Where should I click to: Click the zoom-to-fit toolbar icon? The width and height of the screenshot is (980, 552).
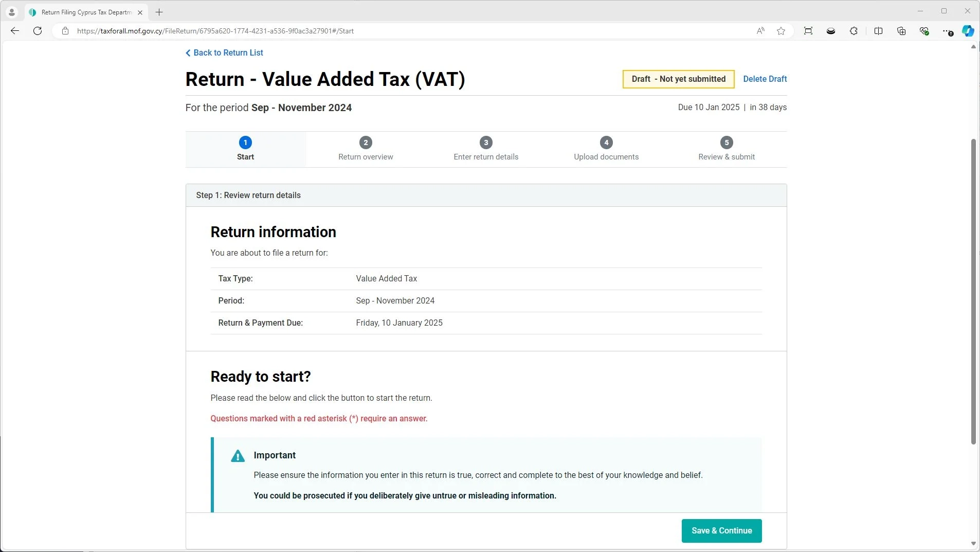click(808, 31)
